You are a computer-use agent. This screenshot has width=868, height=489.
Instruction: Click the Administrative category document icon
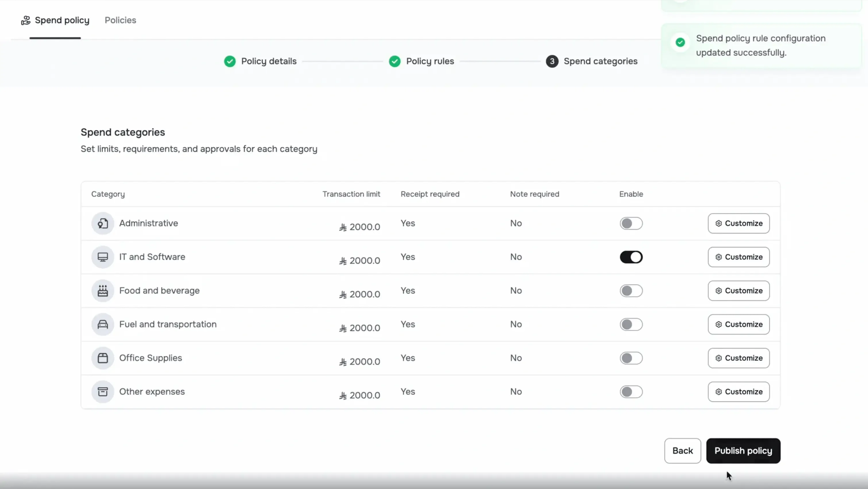point(103,223)
